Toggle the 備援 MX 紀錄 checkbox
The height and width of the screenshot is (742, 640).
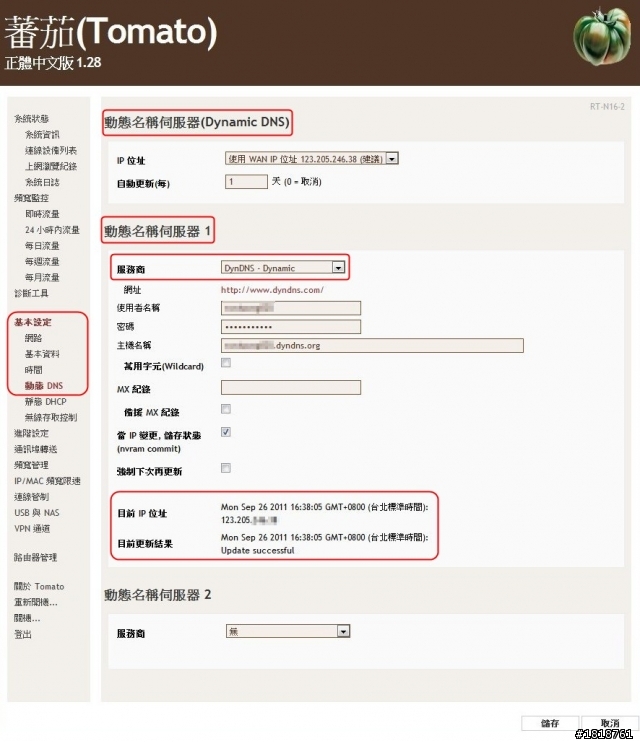click(226, 409)
